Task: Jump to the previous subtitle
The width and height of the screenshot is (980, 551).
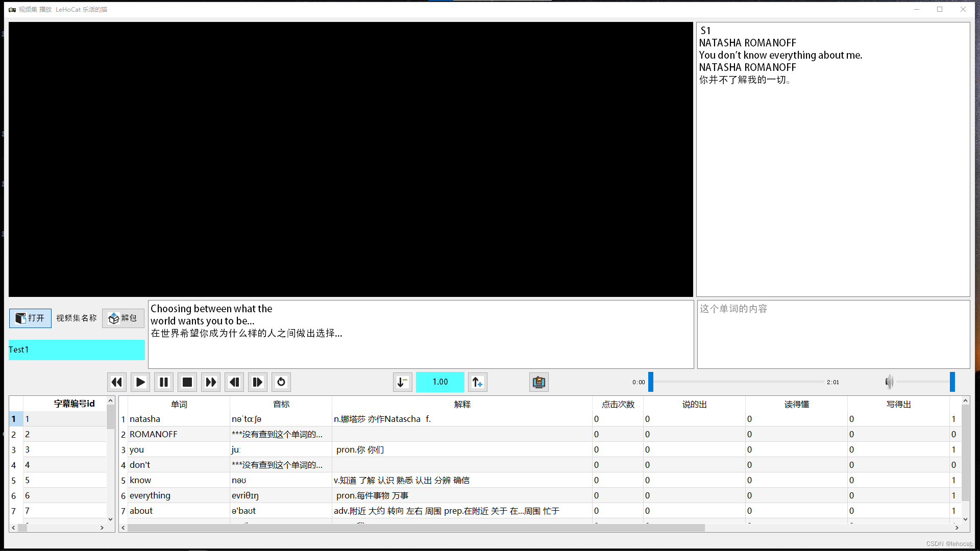Action: click(x=234, y=382)
